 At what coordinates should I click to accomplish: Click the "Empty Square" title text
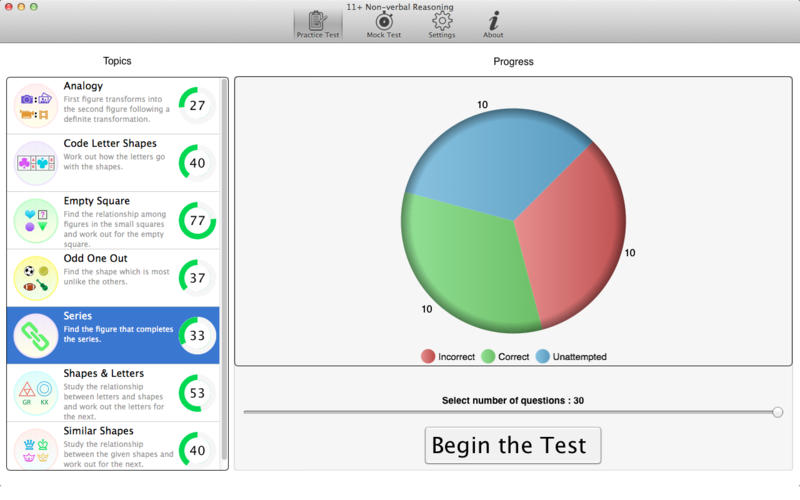[x=96, y=201]
